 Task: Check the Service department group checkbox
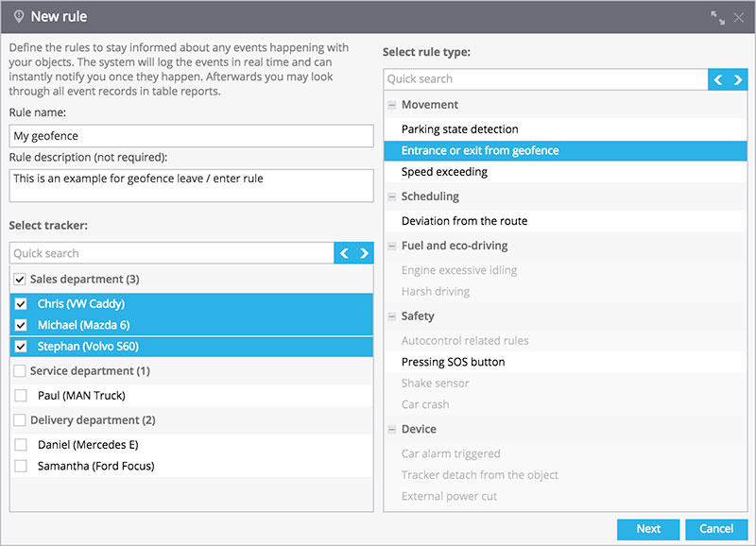click(x=20, y=371)
